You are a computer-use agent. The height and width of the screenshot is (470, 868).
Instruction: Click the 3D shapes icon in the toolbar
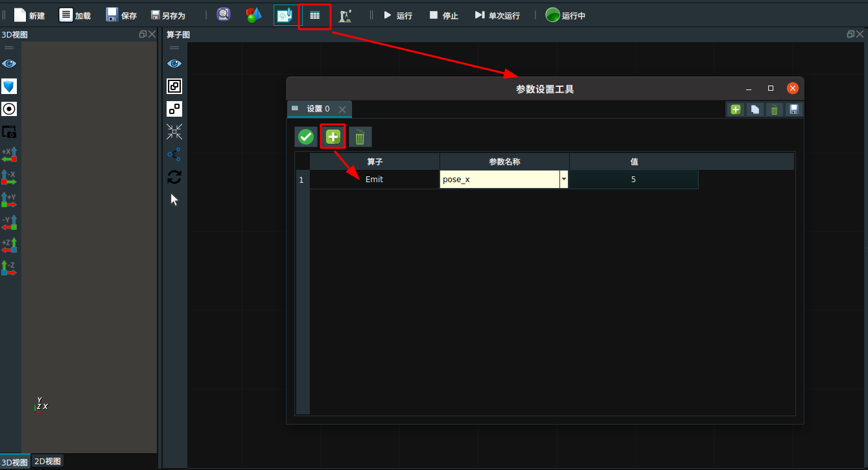pyautogui.click(x=253, y=15)
